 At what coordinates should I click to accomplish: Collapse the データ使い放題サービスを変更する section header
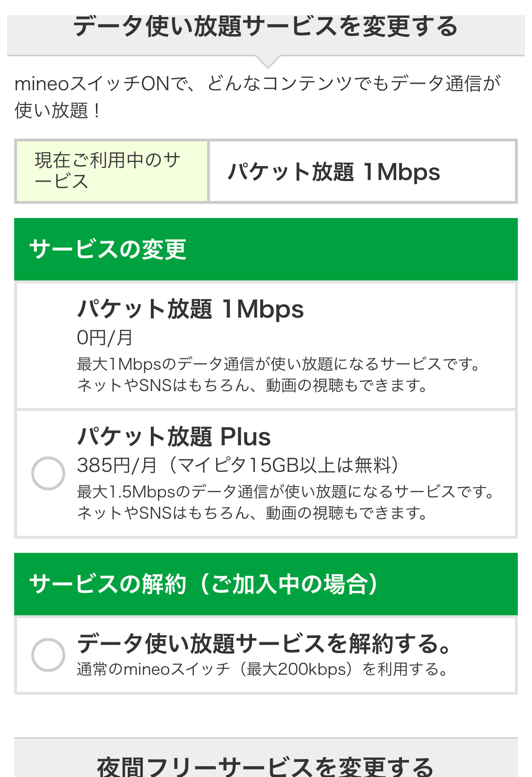tap(266, 27)
